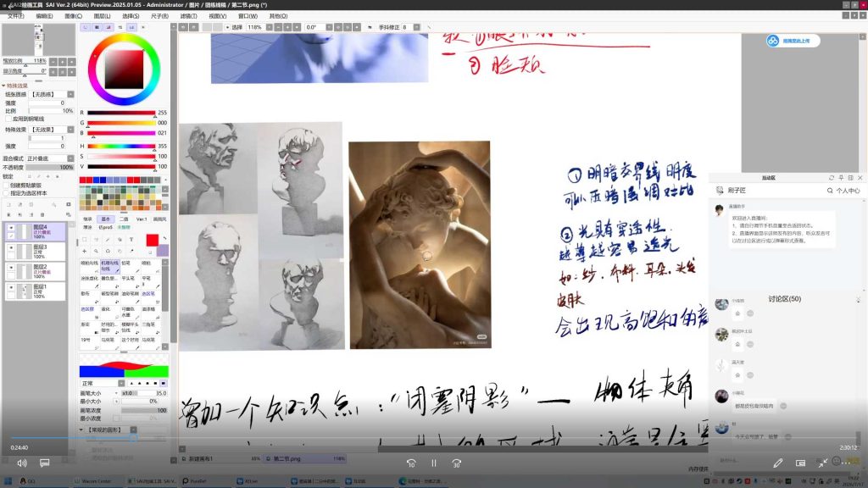Select the 选区笔 brush preset
868x488 pixels.
[x=151, y=297]
